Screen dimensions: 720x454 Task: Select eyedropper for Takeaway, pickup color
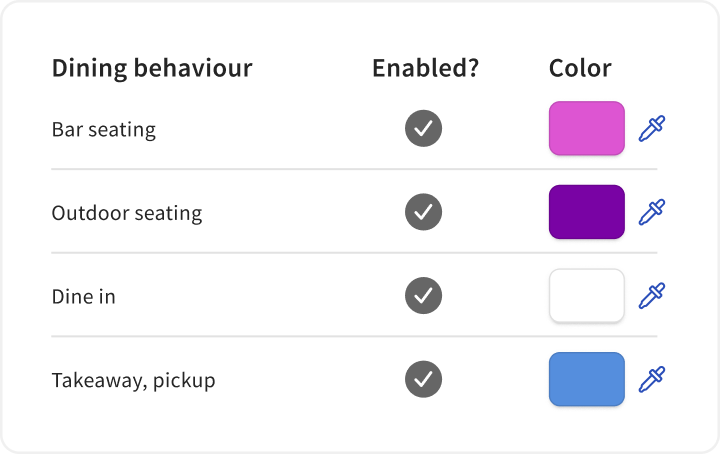(x=652, y=380)
